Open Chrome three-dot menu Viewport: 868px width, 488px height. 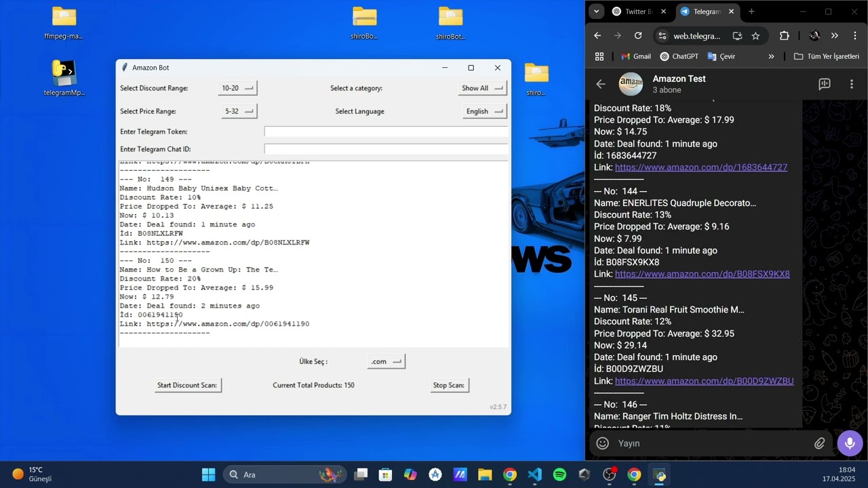(854, 36)
